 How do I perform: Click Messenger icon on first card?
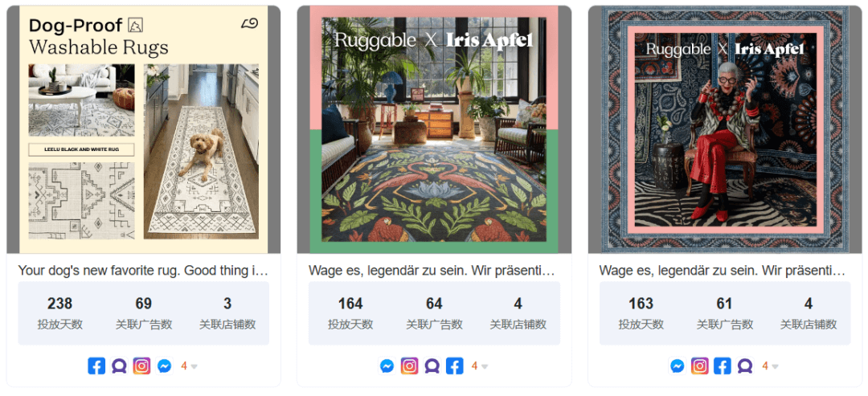pyautogui.click(x=165, y=365)
